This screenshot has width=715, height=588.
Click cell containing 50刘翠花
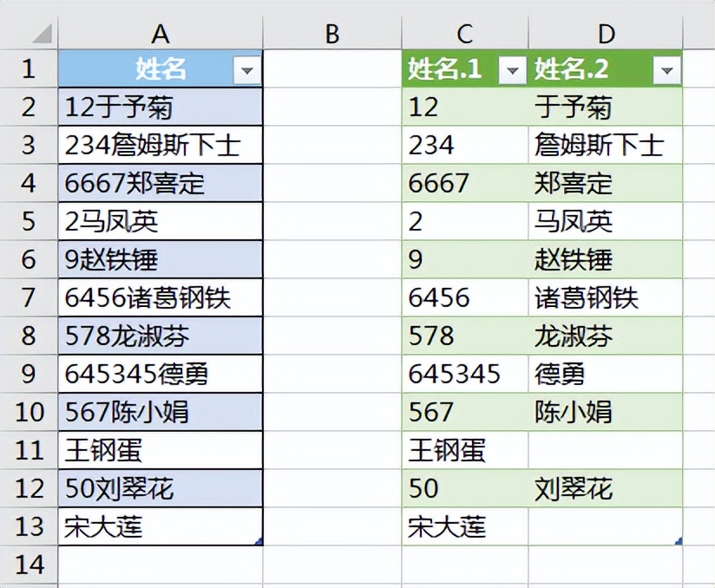161,488
